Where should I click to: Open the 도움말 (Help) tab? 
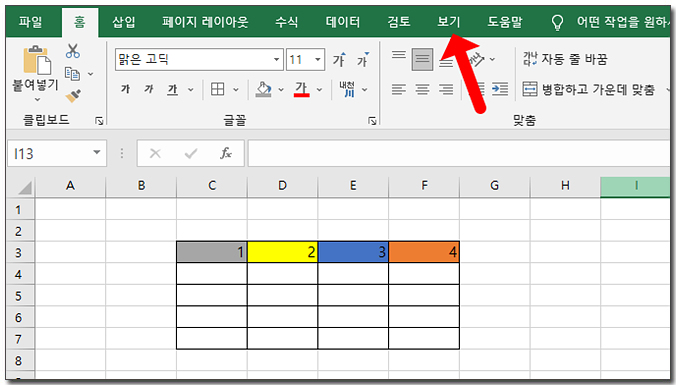coord(505,22)
